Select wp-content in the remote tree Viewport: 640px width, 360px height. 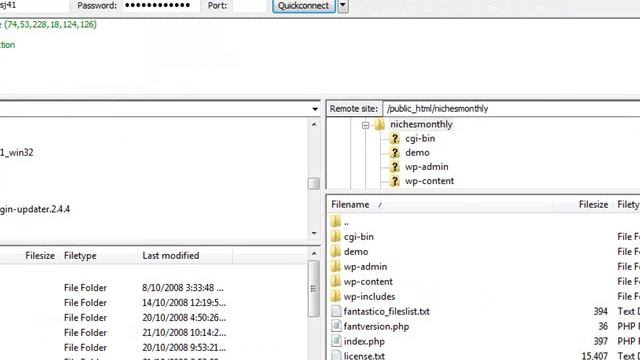pyautogui.click(x=429, y=181)
